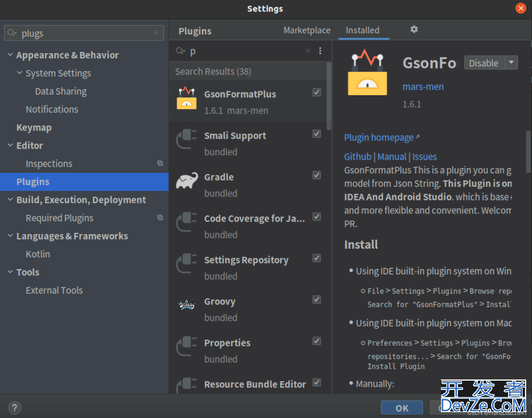Switch to the Marketplace tab
The image size is (532, 418).
[307, 30]
